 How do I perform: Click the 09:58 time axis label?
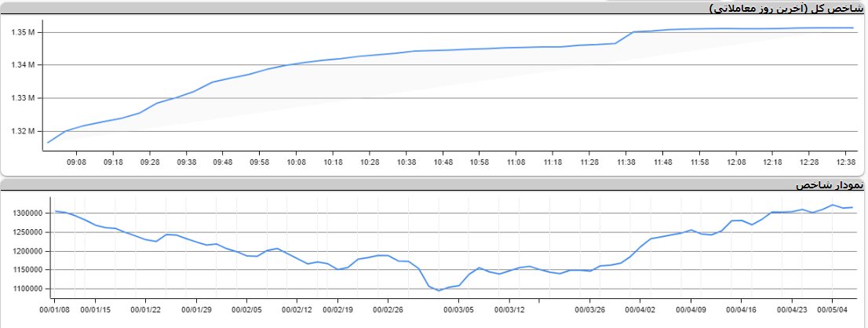click(x=259, y=162)
